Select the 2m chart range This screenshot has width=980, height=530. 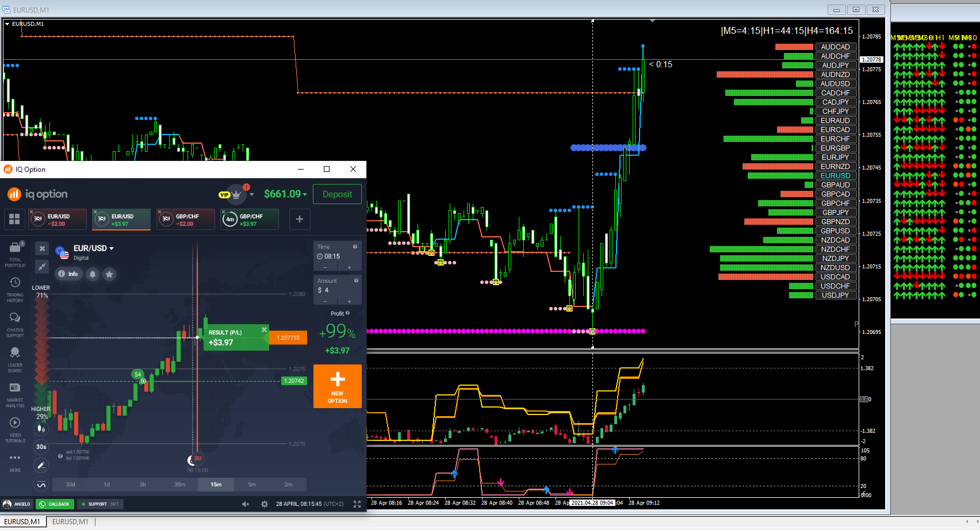pos(288,485)
